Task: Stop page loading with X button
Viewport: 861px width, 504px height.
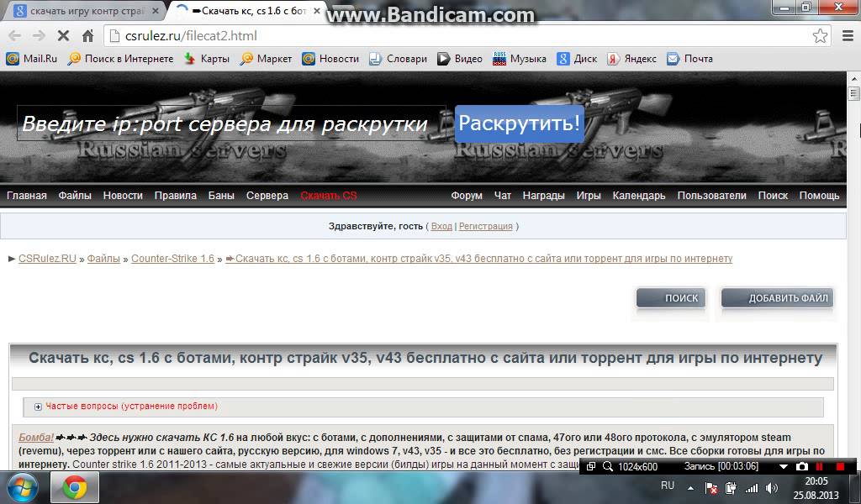Action: (63, 36)
